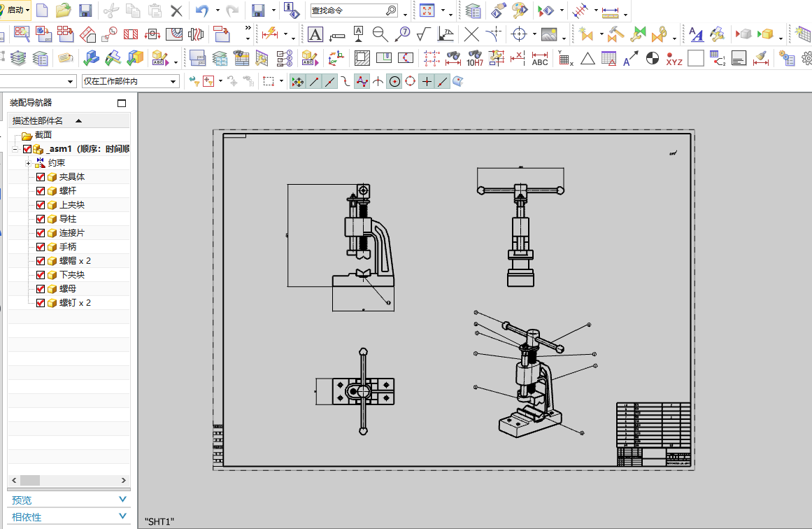The image size is (812, 529).
Task: Toggle the _asm1 assembly checkbox
Action: click(27, 149)
